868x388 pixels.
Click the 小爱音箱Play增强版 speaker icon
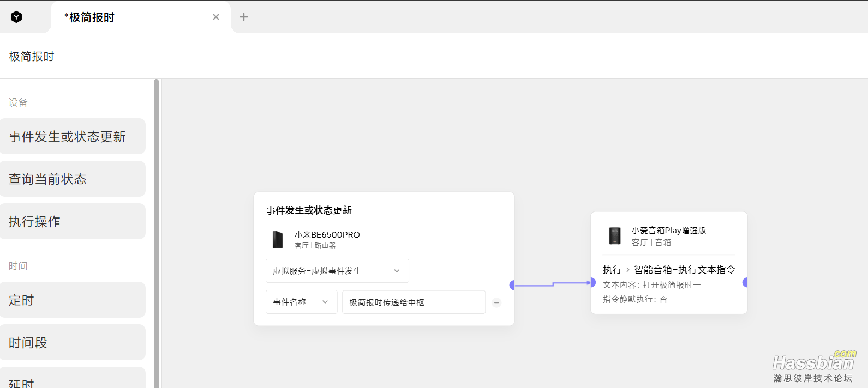click(x=615, y=236)
